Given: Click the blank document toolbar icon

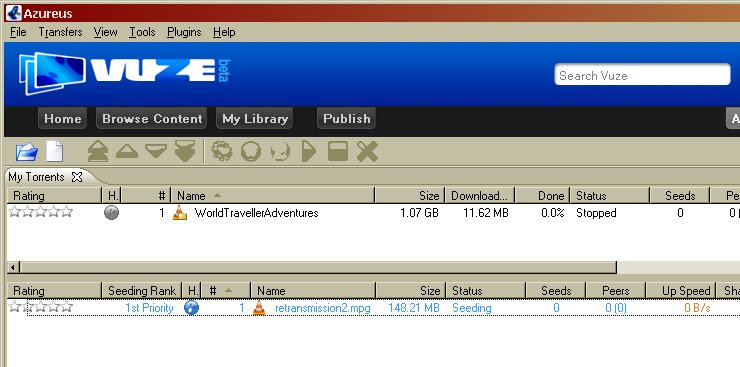Looking at the screenshot, I should pos(55,152).
